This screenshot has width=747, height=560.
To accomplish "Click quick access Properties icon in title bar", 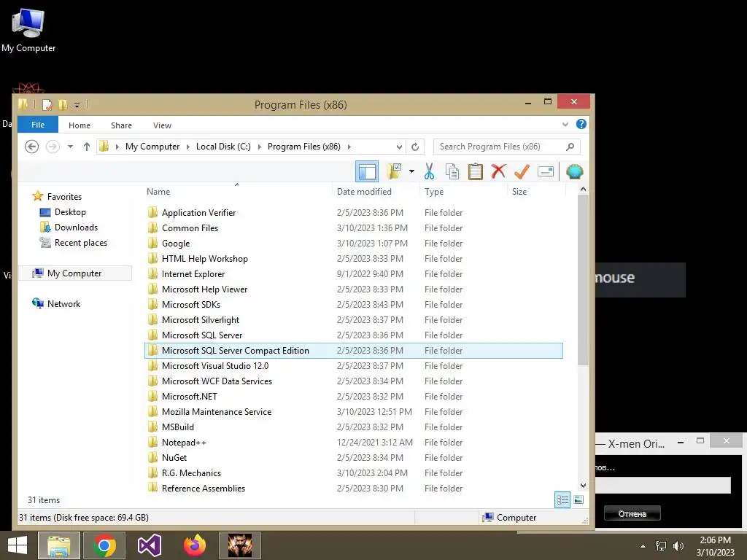I will point(47,104).
